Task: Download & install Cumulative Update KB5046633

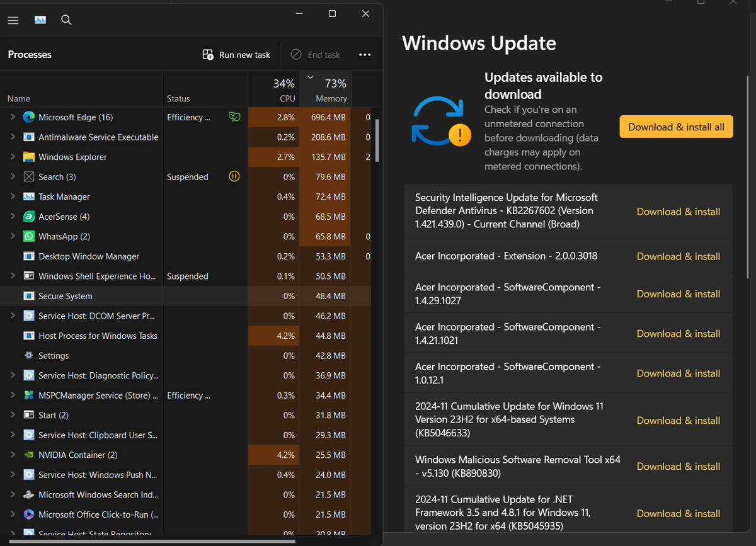Action: [x=679, y=421]
